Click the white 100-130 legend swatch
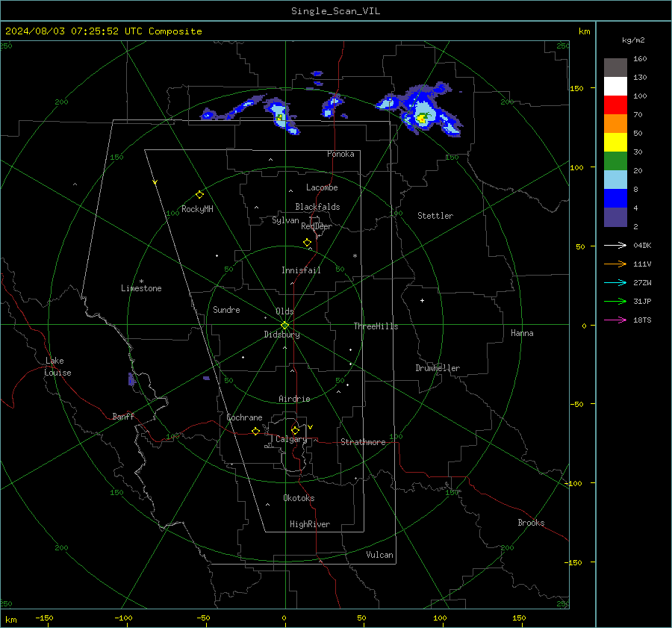 [615, 86]
